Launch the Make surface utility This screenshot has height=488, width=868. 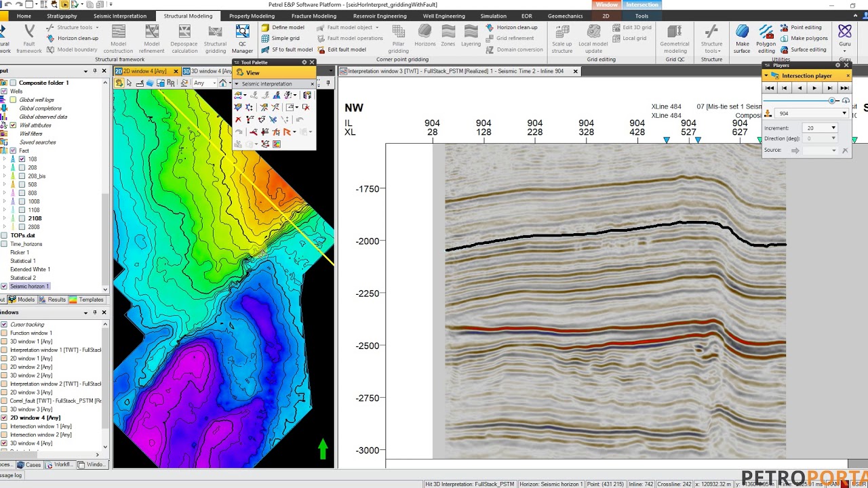(742, 39)
